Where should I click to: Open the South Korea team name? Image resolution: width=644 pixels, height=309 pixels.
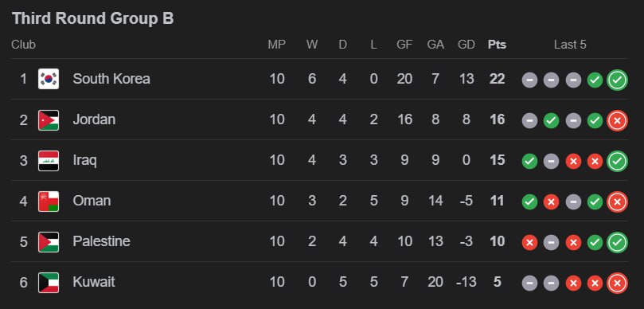point(111,79)
